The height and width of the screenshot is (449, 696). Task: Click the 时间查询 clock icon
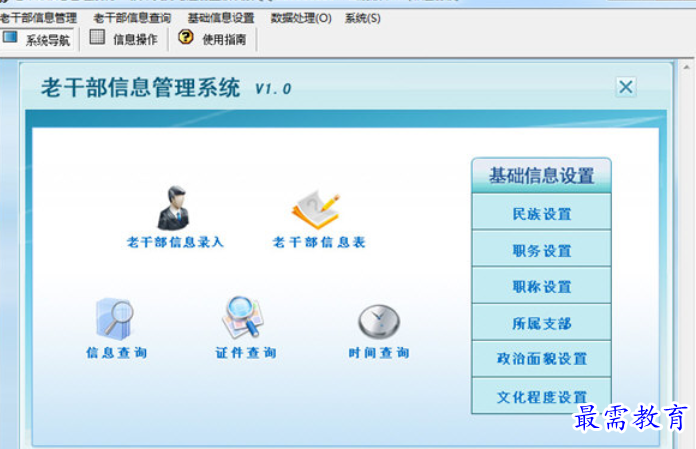pos(379,321)
